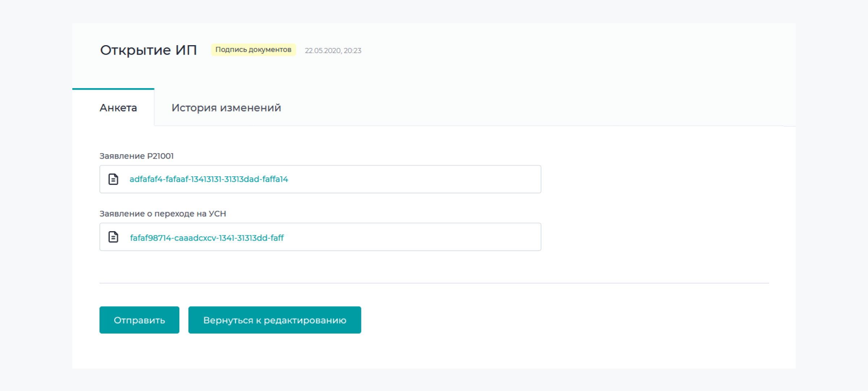Click Вернуться к редактированию button
This screenshot has width=868, height=391.
pyautogui.click(x=275, y=320)
